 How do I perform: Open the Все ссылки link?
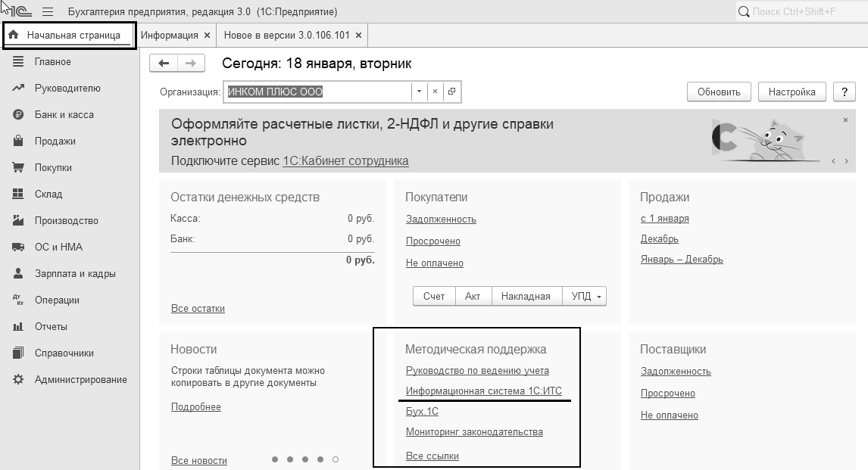tap(432, 456)
